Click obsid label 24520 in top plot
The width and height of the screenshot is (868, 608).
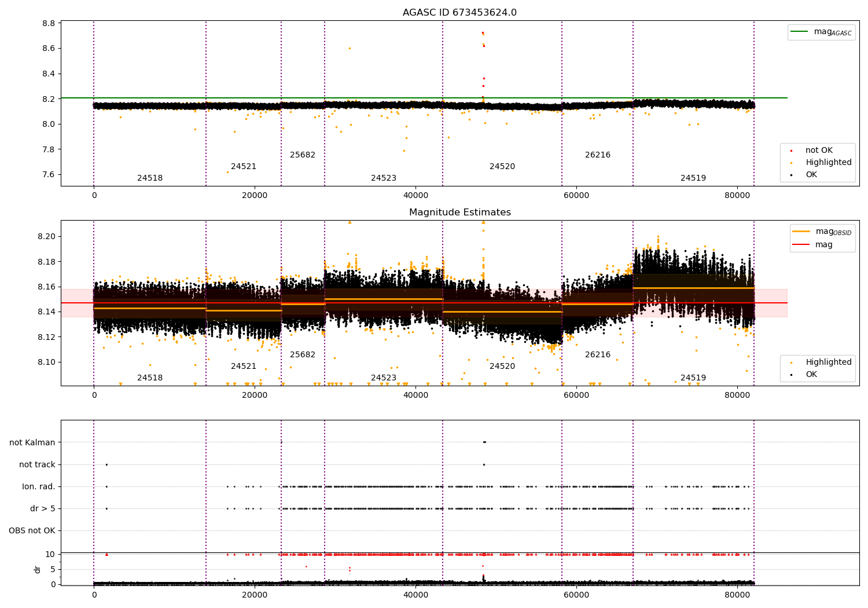tap(502, 167)
